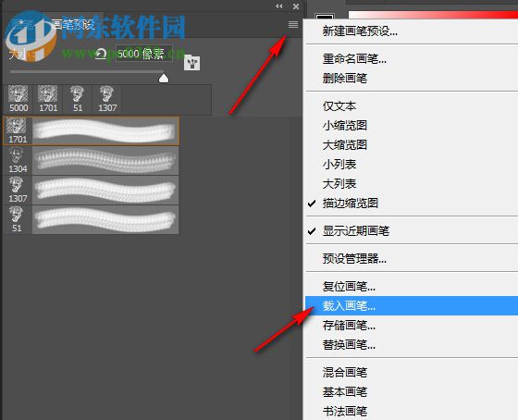This screenshot has width=518, height=420.
Task: Close the Brush Presets panel
Action: 296,6
